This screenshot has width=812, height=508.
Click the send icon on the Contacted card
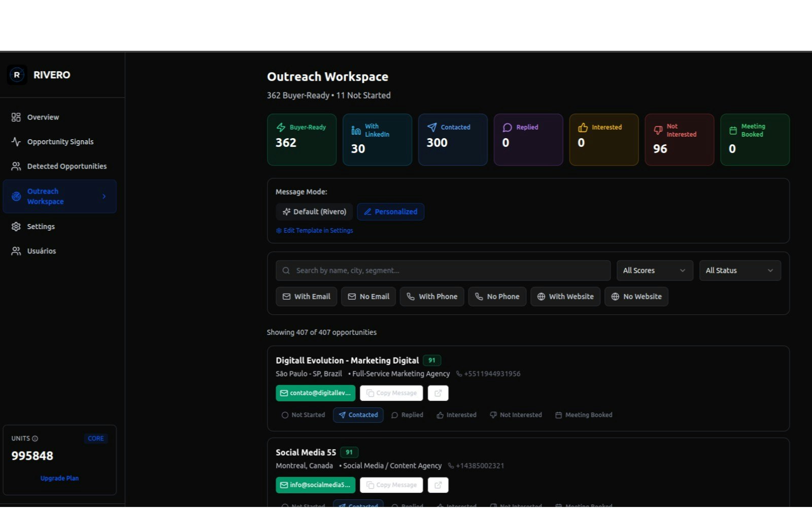tap(433, 127)
